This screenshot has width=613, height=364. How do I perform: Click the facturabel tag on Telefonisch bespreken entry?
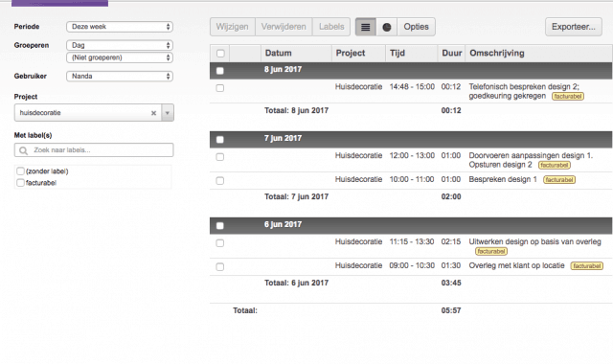coord(568,96)
